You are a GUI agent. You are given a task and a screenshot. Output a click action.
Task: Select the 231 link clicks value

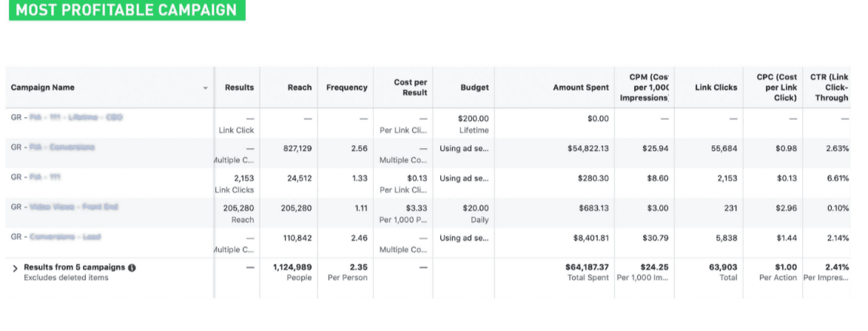point(730,208)
